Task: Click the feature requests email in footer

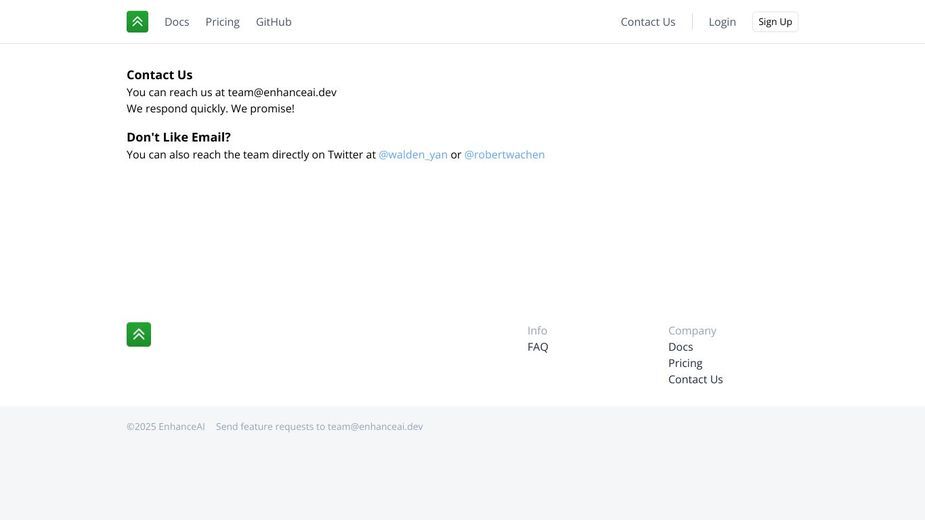Action: click(375, 426)
